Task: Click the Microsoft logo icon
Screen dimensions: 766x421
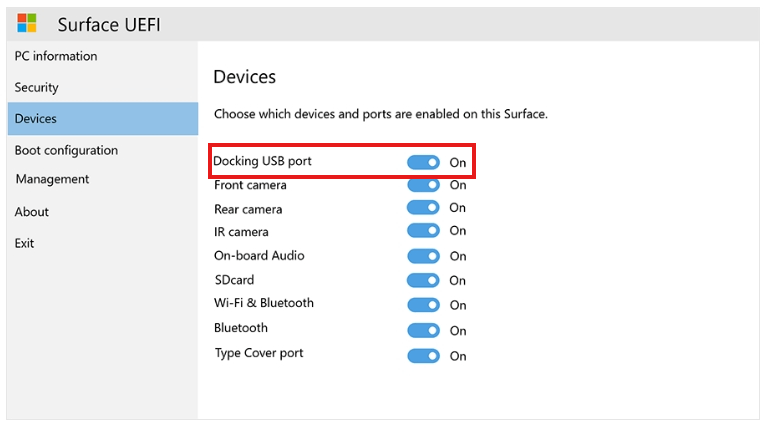Action: (x=27, y=23)
